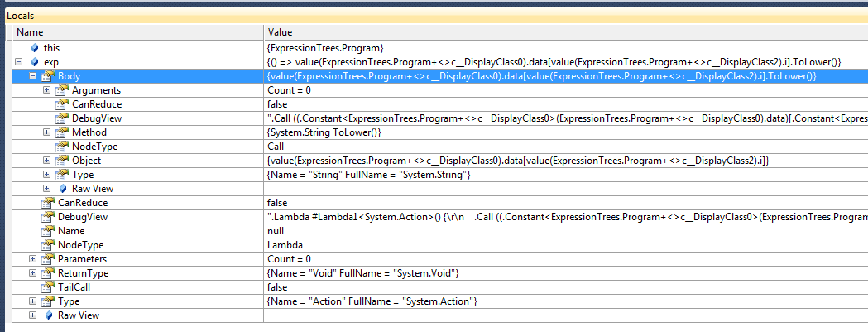Click the property icon beside 'Method'
This screenshot has width=868, height=332.
pyautogui.click(x=62, y=132)
